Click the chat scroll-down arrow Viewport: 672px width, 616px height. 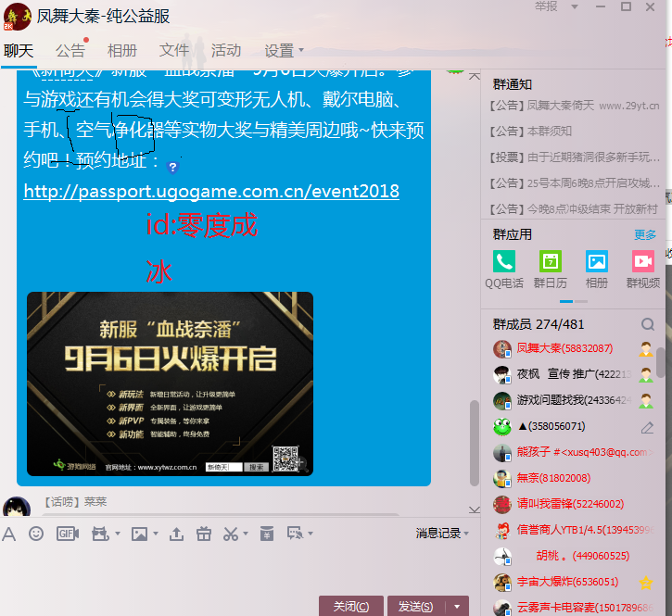(475, 509)
